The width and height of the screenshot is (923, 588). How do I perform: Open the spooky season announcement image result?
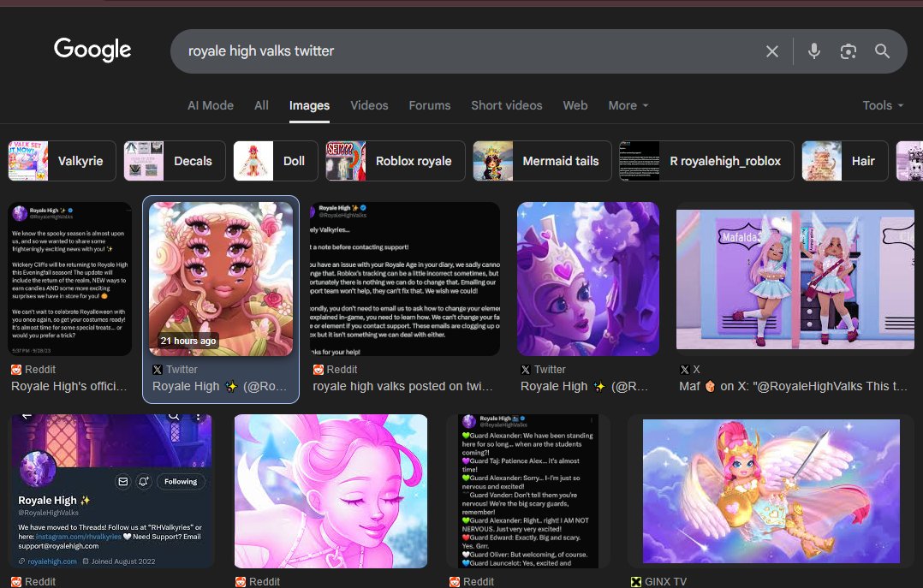click(69, 279)
